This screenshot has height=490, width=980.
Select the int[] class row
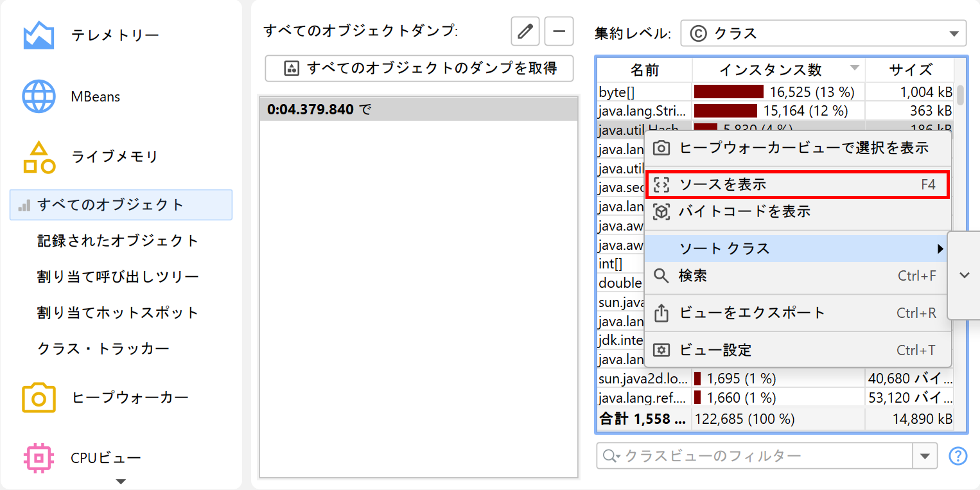point(610,264)
